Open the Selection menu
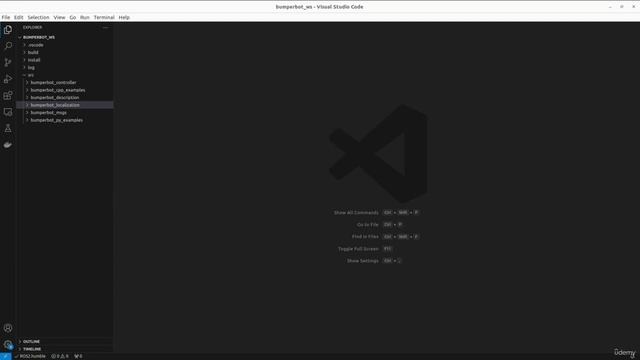The height and width of the screenshot is (360, 640). pos(38,18)
